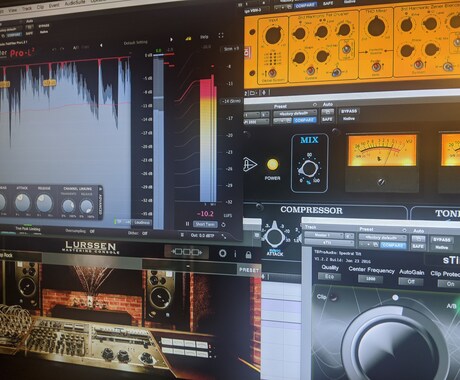460x380 pixels.
Task: Click the compressor yellow POWER lamp
Action: 273,164
